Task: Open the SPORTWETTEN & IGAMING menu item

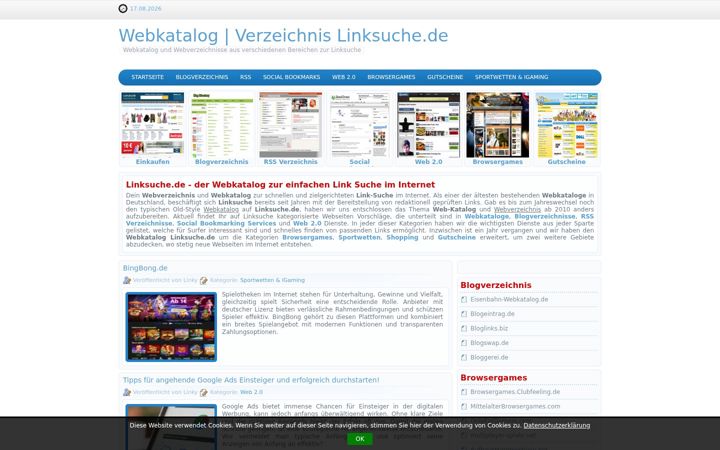Action: coord(512,77)
